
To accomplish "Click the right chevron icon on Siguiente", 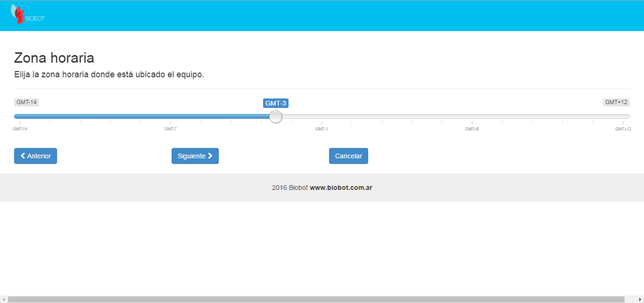I will coord(210,156).
